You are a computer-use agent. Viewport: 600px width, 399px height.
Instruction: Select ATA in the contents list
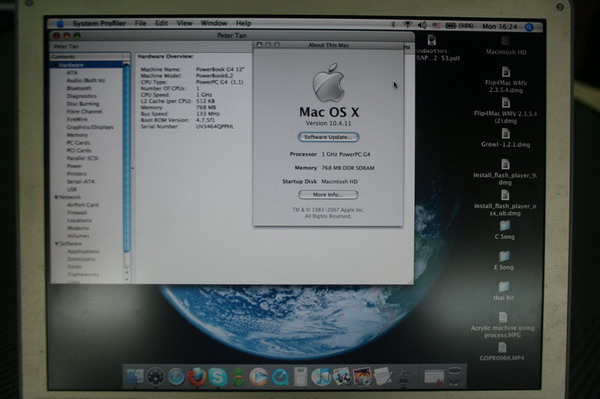(72, 73)
